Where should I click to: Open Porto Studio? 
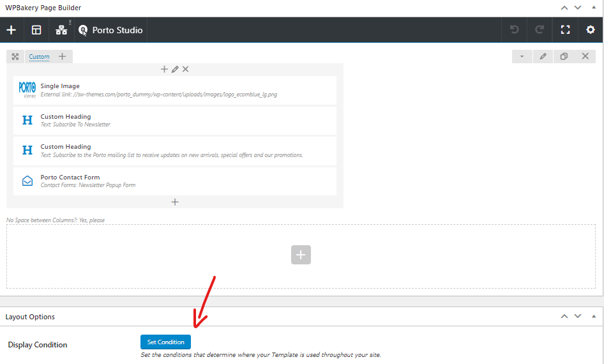coord(110,30)
